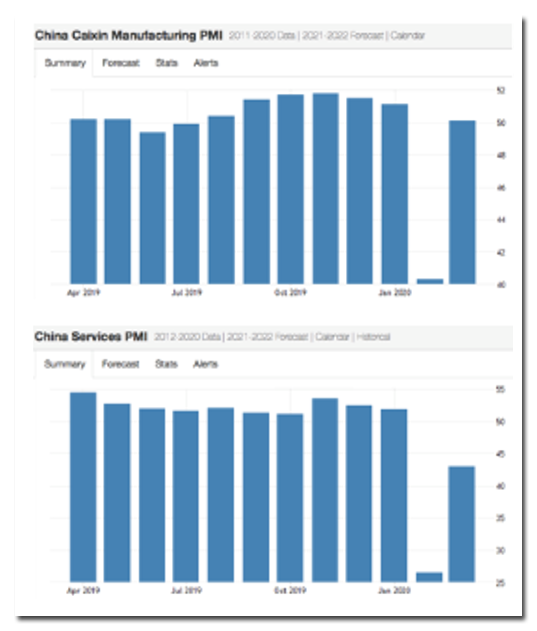This screenshot has height=631, width=537.
Task: Select Jul 2019 bar in Services chart
Action: [x=186, y=497]
